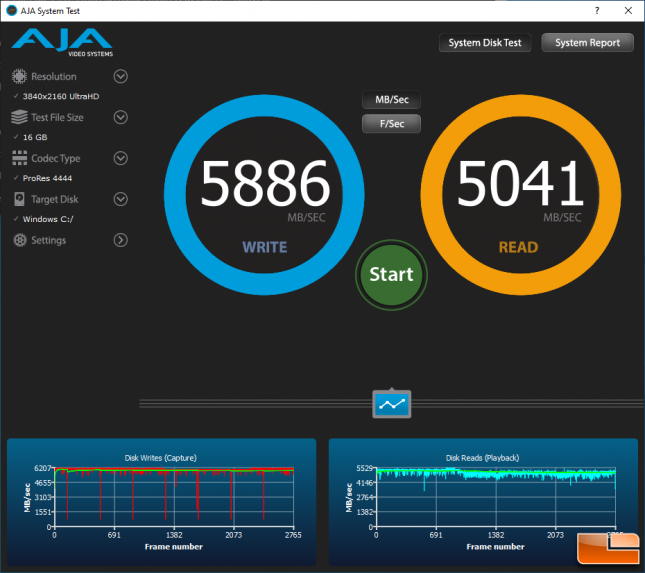
Task: Close the AJA System Test window
Action: point(628,11)
